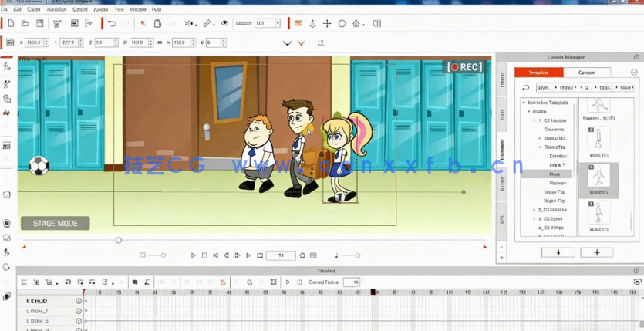Select the circular rotate camera tool
Image resolution: width=644 pixels, height=331 pixels.
(x=342, y=23)
